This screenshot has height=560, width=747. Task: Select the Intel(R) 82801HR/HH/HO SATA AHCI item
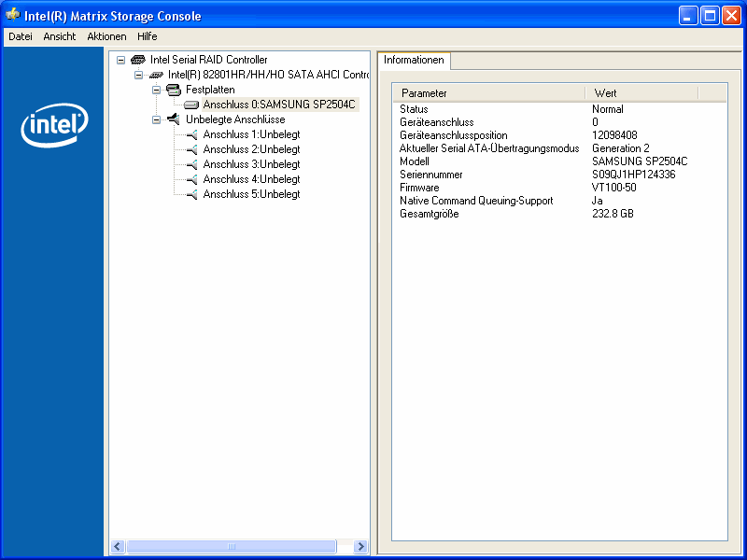click(x=268, y=75)
